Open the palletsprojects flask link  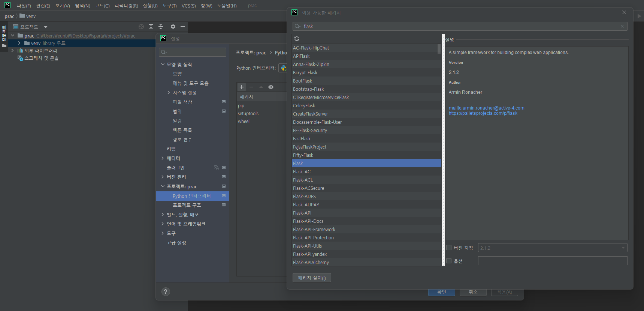coord(483,113)
